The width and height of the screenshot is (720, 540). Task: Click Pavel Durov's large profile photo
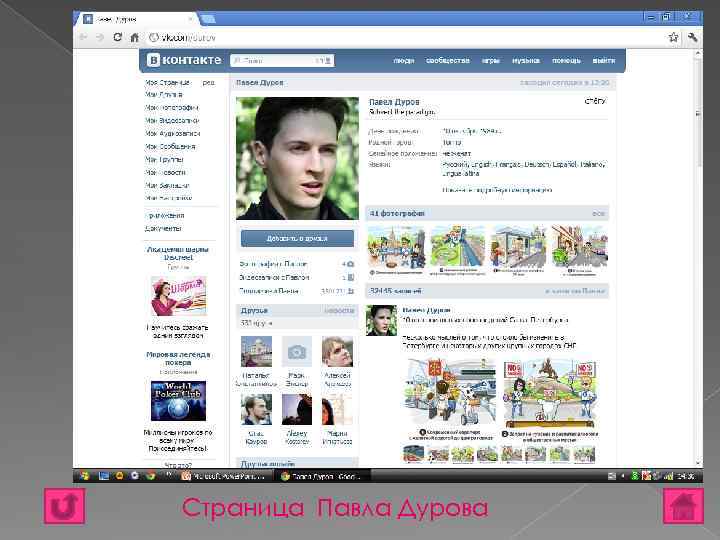(297, 158)
